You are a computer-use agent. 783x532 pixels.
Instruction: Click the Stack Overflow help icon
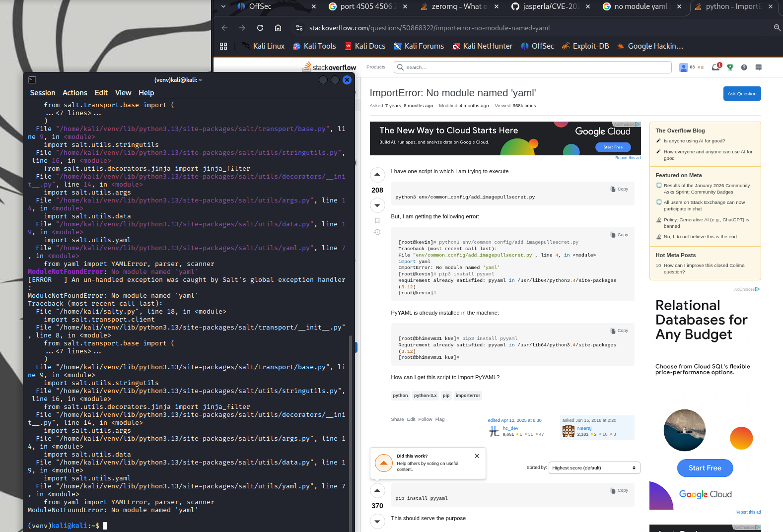[x=744, y=67]
